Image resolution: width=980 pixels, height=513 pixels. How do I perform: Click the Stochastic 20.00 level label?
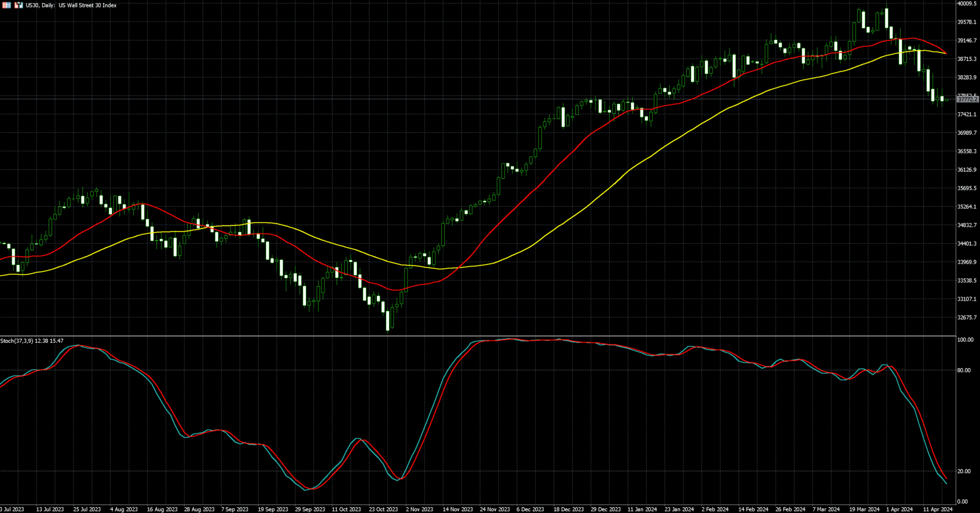(963, 471)
